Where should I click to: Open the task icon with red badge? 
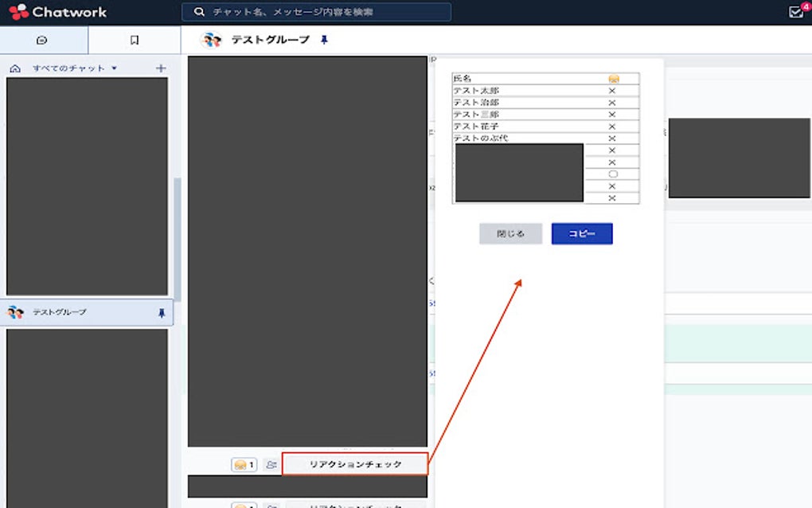pyautogui.click(x=794, y=11)
